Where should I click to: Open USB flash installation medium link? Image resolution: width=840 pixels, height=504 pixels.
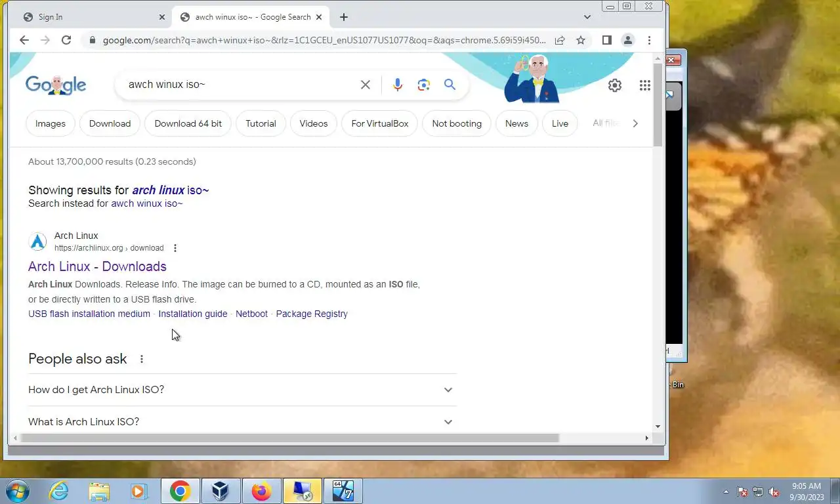pos(89,314)
